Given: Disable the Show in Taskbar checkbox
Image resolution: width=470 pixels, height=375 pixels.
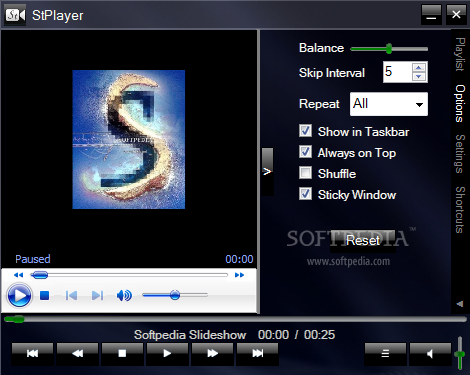Looking at the screenshot, I should point(305,131).
